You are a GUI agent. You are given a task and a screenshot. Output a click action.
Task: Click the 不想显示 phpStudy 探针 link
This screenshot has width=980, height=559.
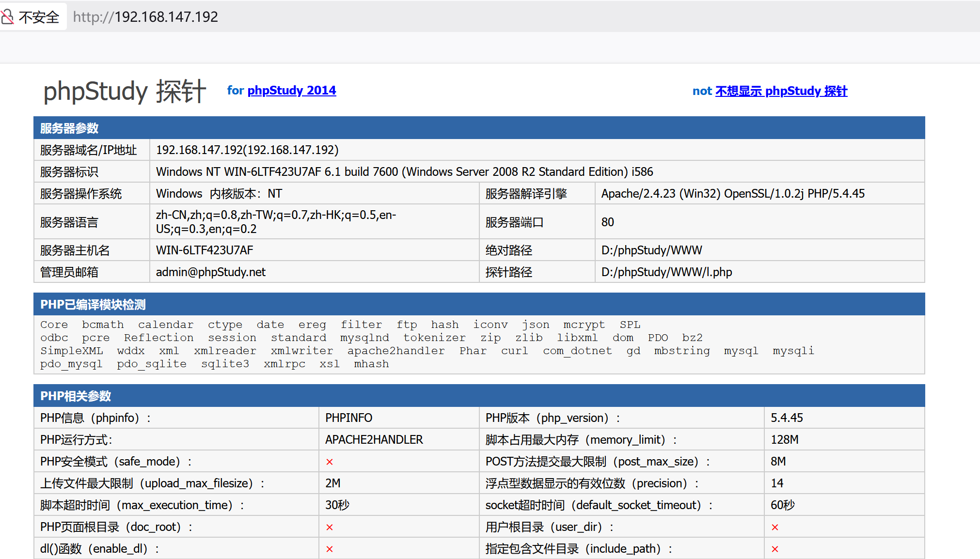(781, 91)
